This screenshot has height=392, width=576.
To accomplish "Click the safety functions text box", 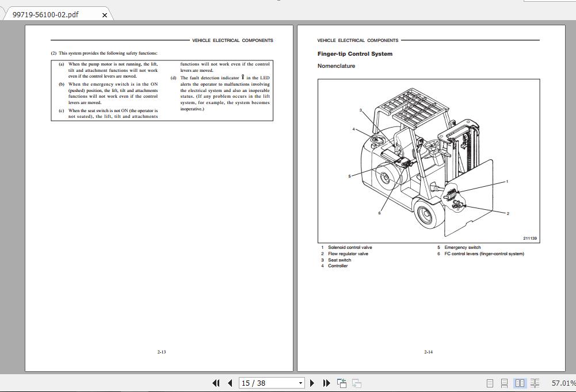I will pos(163,90).
